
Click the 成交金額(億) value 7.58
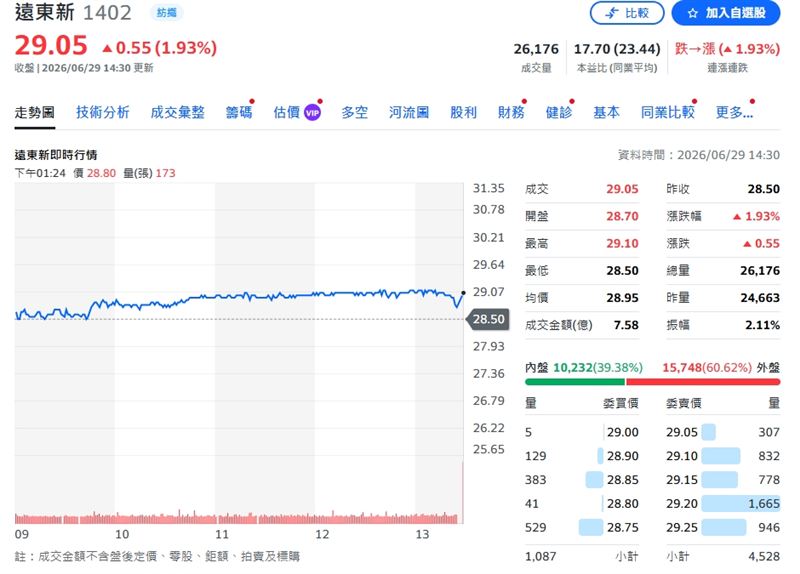(626, 325)
